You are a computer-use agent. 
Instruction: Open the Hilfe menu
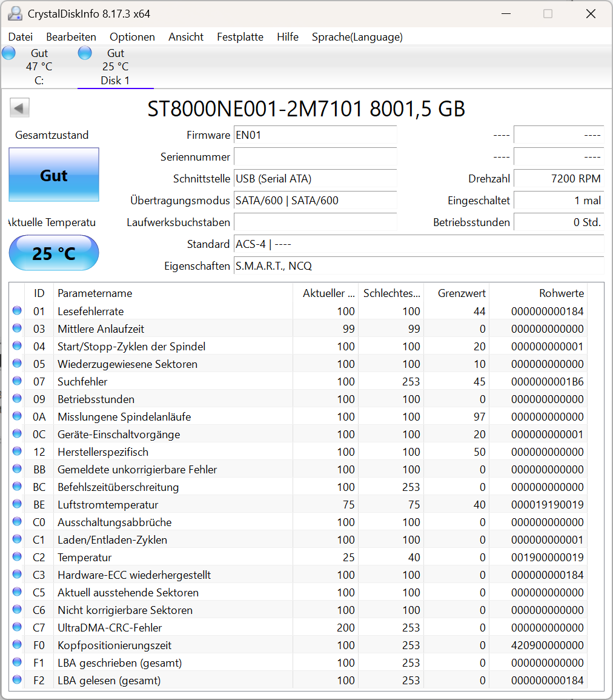tap(288, 37)
